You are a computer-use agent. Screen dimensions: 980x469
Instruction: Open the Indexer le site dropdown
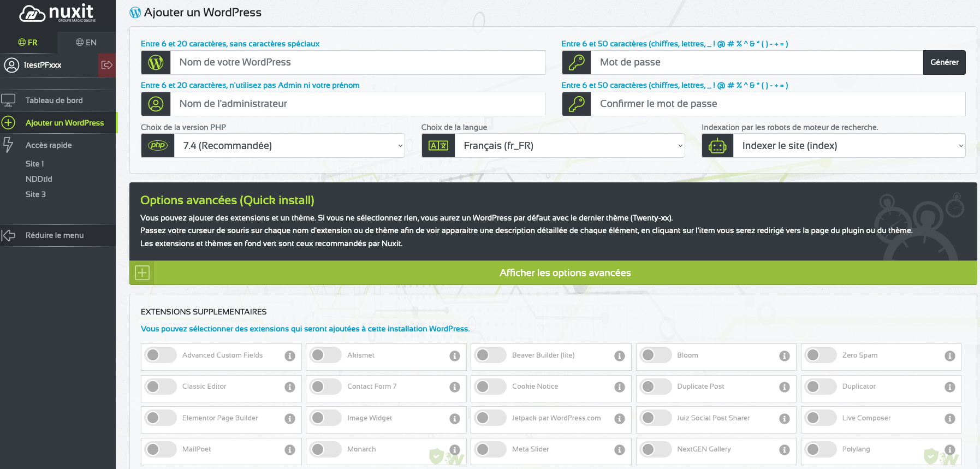click(849, 146)
